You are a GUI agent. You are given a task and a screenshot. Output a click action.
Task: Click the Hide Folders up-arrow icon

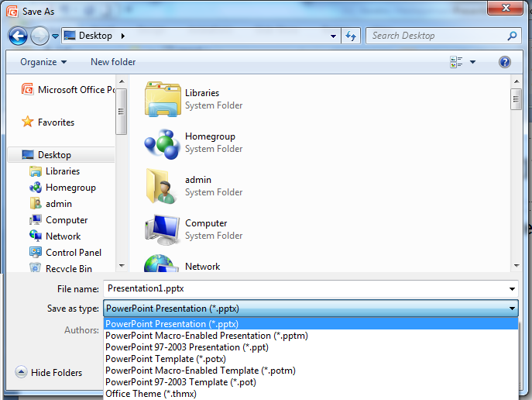(x=21, y=372)
